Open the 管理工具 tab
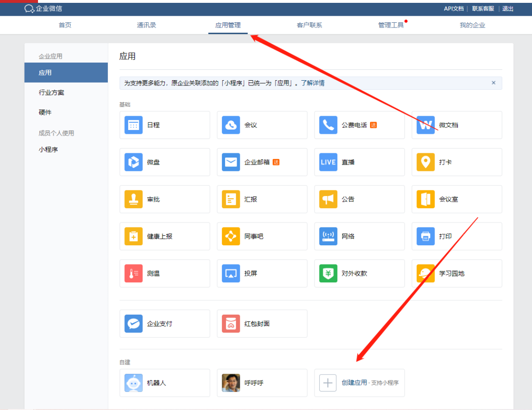Screen dimensions: 532x410 pyautogui.click(x=391, y=25)
